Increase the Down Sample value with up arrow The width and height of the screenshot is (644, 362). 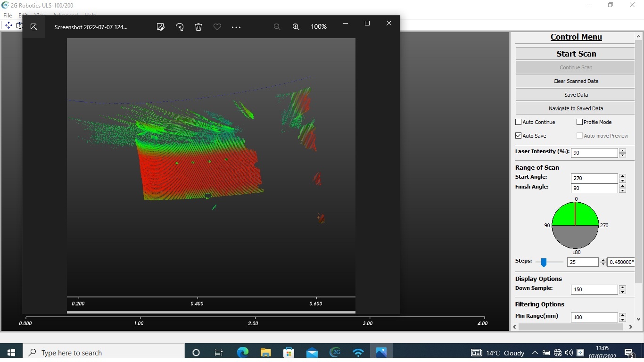point(622,287)
